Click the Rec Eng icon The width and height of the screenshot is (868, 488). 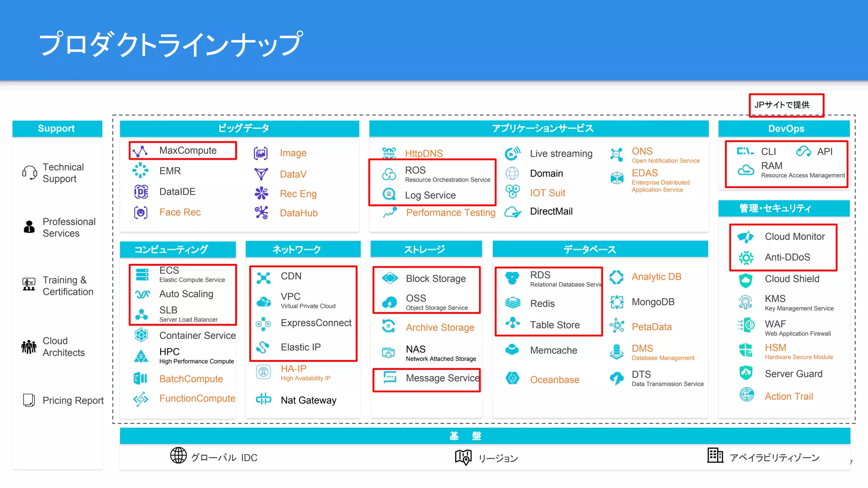(261, 194)
